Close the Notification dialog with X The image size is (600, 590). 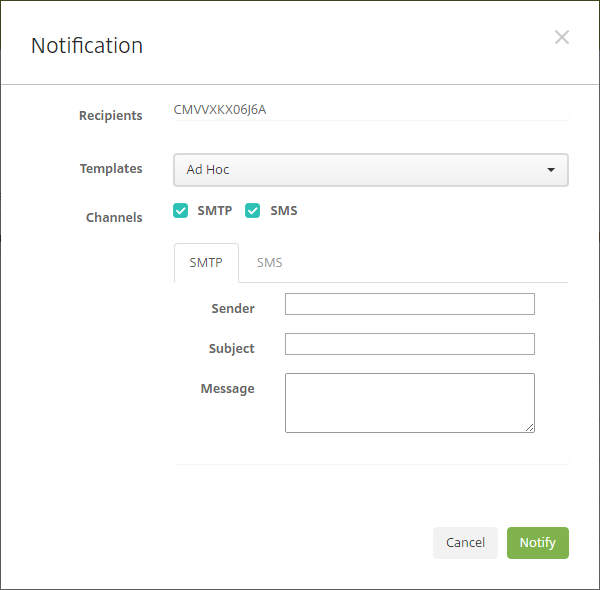point(562,38)
